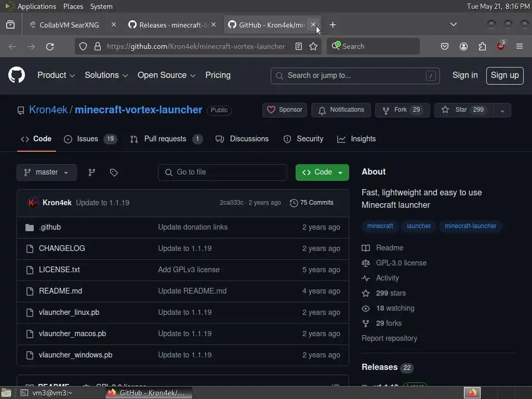Open Firefox View tab overview icon
This screenshot has width=532, height=399.
(10, 25)
